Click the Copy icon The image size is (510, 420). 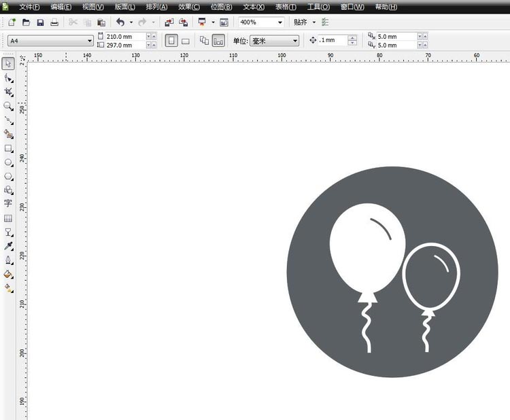[87, 22]
